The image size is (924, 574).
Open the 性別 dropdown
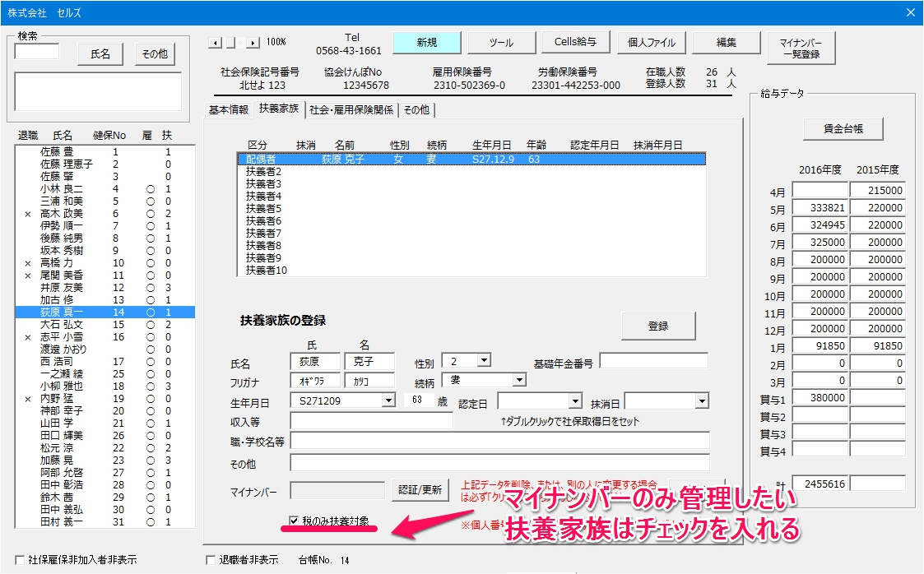pos(484,360)
